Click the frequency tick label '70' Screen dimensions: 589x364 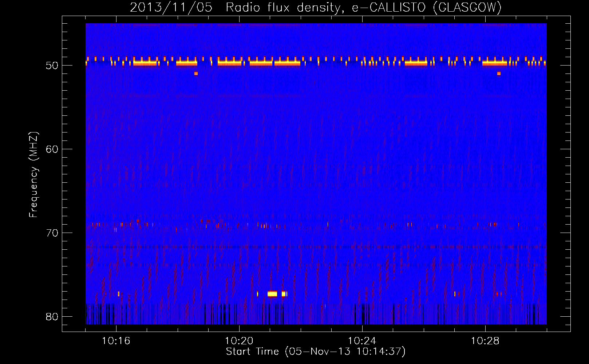[x=52, y=233]
